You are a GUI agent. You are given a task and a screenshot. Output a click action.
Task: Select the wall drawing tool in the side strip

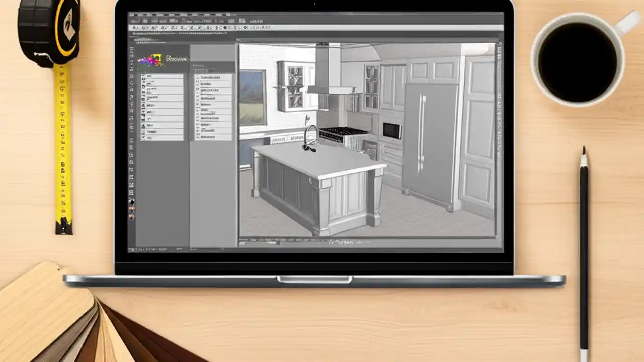coord(132,60)
